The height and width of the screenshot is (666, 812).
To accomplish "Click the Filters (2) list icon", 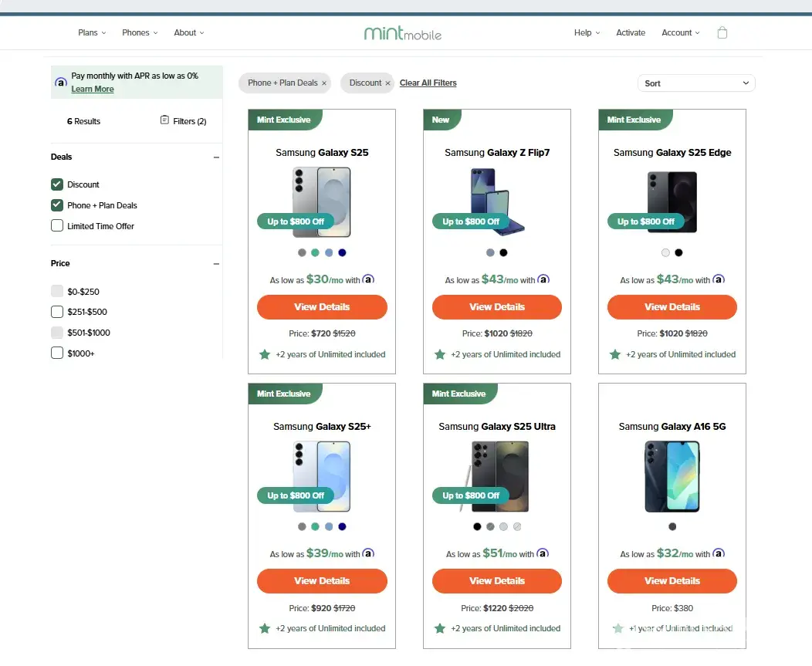I will point(164,120).
